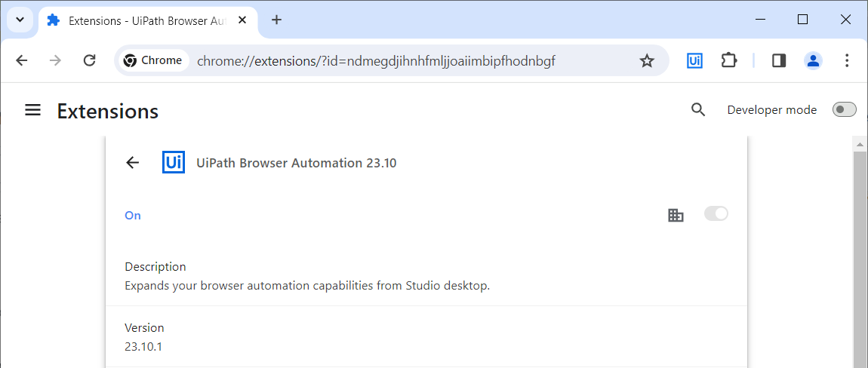This screenshot has height=368, width=868.
Task: Open a new browser tab
Action: click(x=277, y=20)
